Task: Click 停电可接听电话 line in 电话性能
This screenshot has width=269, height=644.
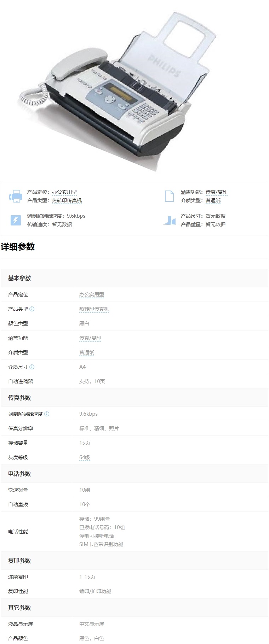Action: point(97,536)
